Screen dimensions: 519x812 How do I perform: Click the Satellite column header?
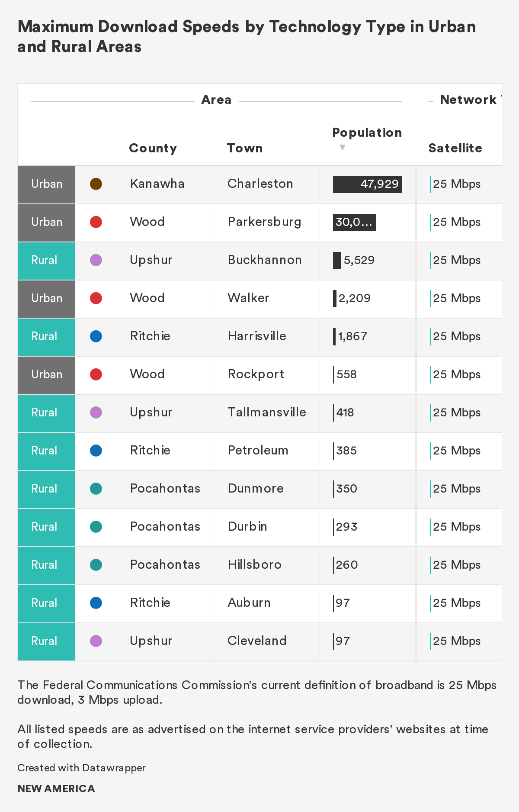pos(455,148)
